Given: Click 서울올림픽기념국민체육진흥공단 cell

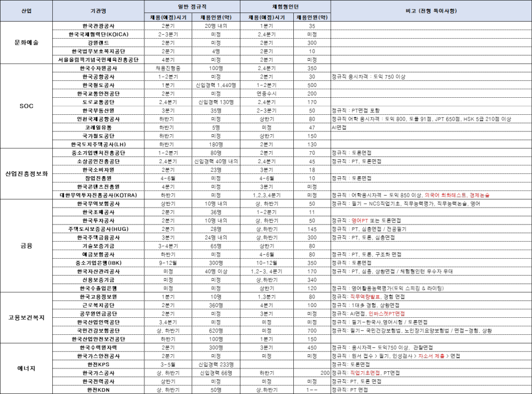Looking at the screenshot, I should 98,60.
